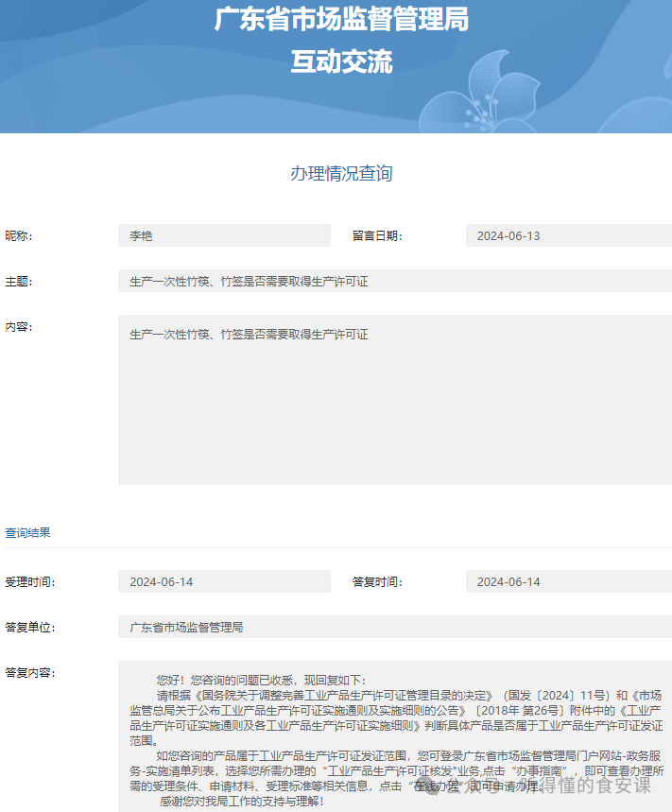Click the closing line 感谢您对我局工作的支持与理解
This screenshot has height=812, width=672.
tap(242, 801)
